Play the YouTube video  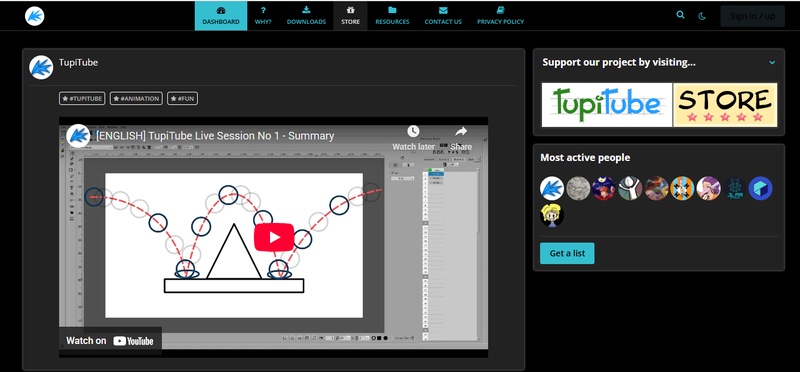274,237
